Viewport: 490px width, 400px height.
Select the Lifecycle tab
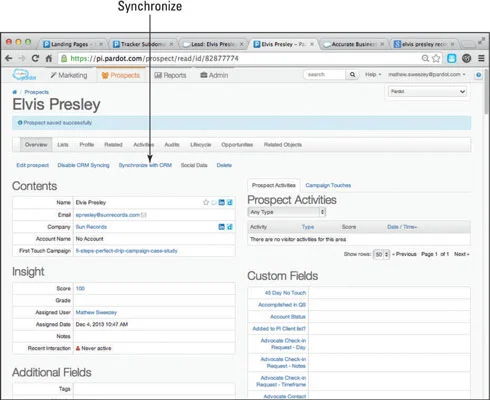(x=201, y=145)
